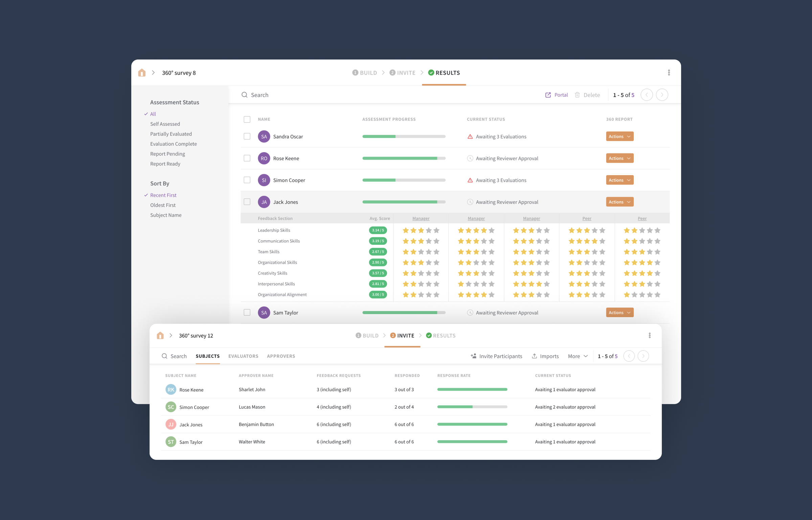Screen dimensions: 812x520
Task: Click the Delete trash icon
Action: (578, 95)
